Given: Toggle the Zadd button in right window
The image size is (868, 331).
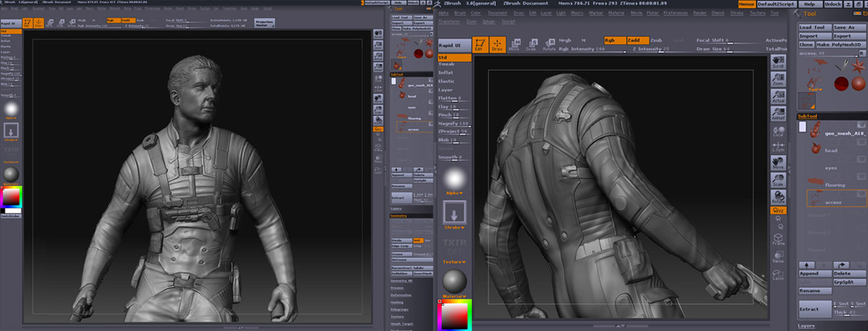Looking at the screenshot, I should (638, 40).
